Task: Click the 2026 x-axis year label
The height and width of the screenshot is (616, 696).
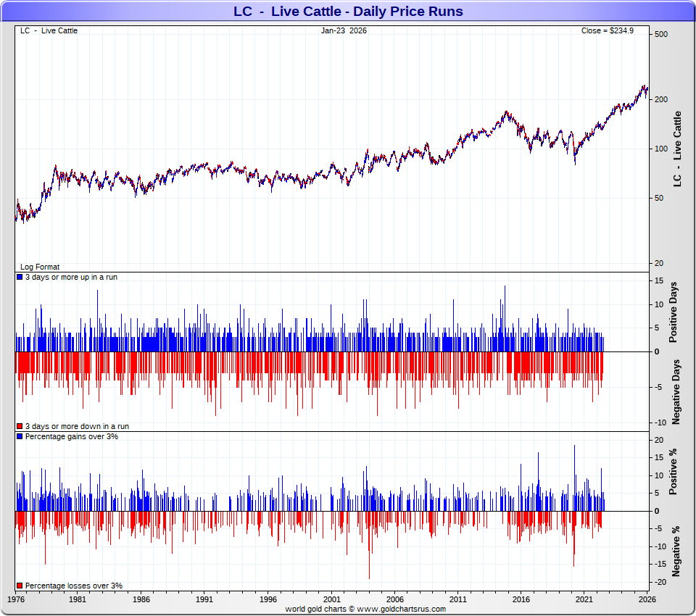Action: click(647, 600)
